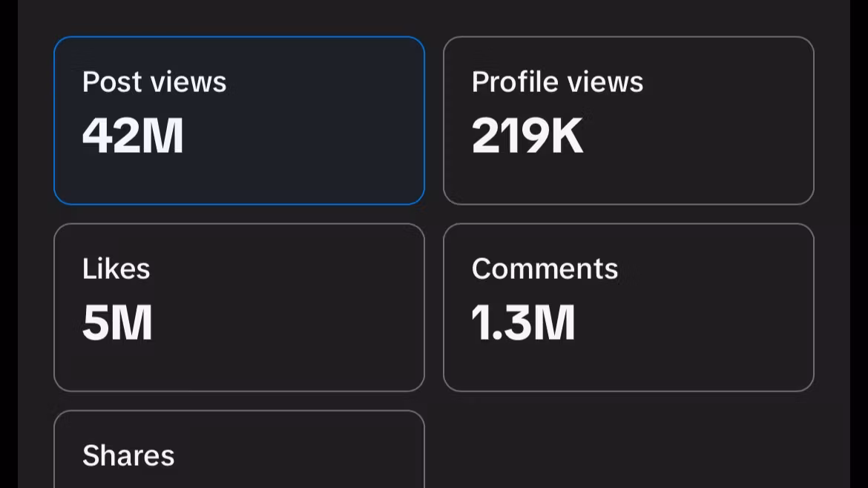Click empty right side of the Likes card
This screenshot has height=488, width=868.
(x=334, y=307)
